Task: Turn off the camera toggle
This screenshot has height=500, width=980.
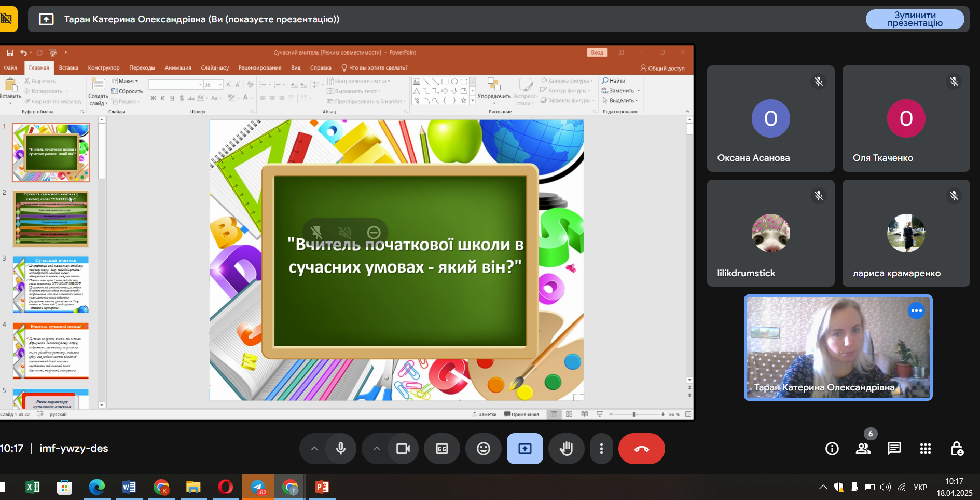Action: pyautogui.click(x=403, y=449)
